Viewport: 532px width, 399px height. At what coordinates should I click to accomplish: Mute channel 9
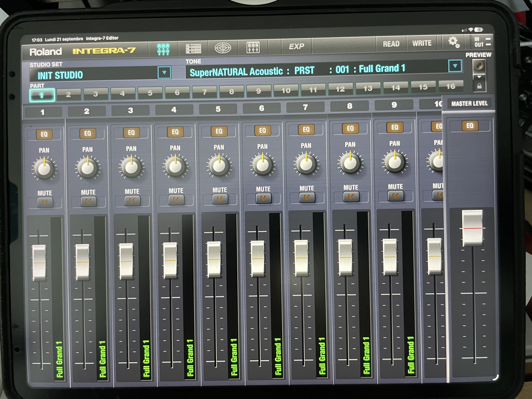[x=396, y=196]
